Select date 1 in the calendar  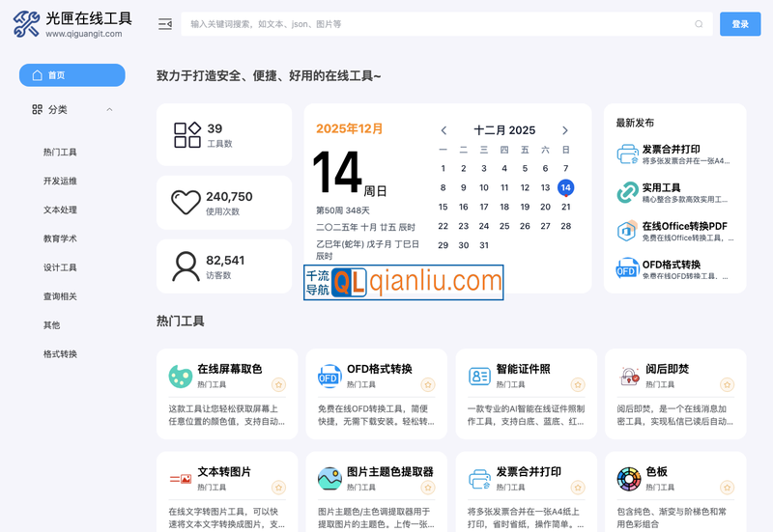pyautogui.click(x=444, y=168)
